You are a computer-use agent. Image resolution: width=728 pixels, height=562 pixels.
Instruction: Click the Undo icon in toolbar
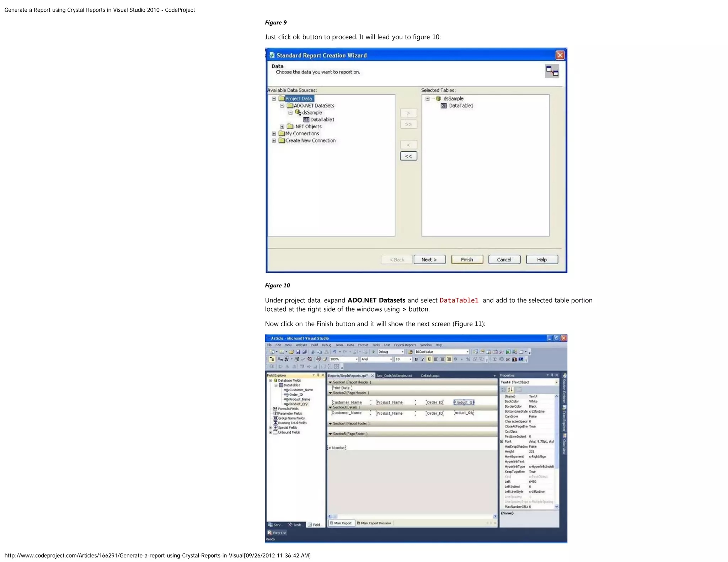tap(334, 352)
